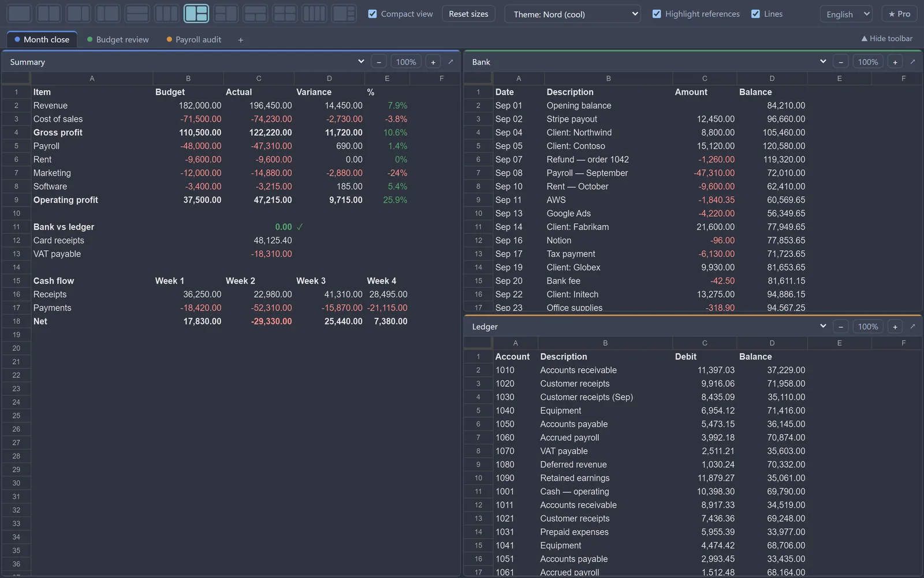Viewport: 924px width, 578px height.
Task: Click the Ledger pane 100% zoom field
Action: click(x=868, y=327)
